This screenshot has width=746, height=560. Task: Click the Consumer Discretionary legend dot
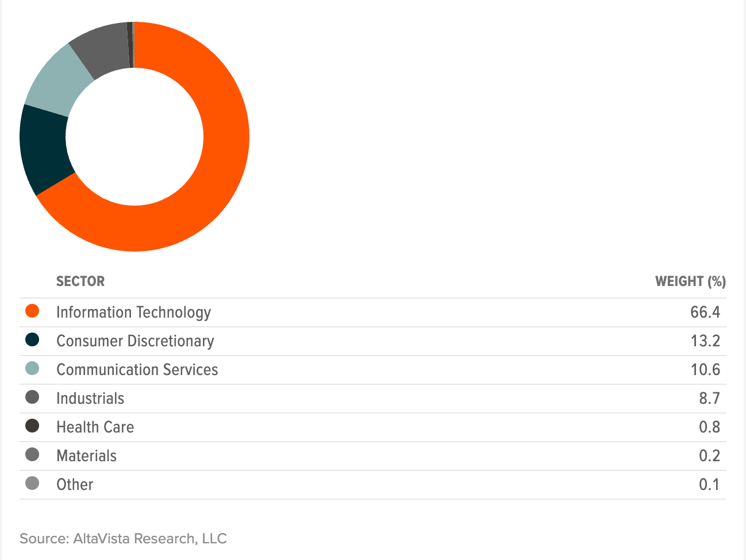(x=32, y=340)
